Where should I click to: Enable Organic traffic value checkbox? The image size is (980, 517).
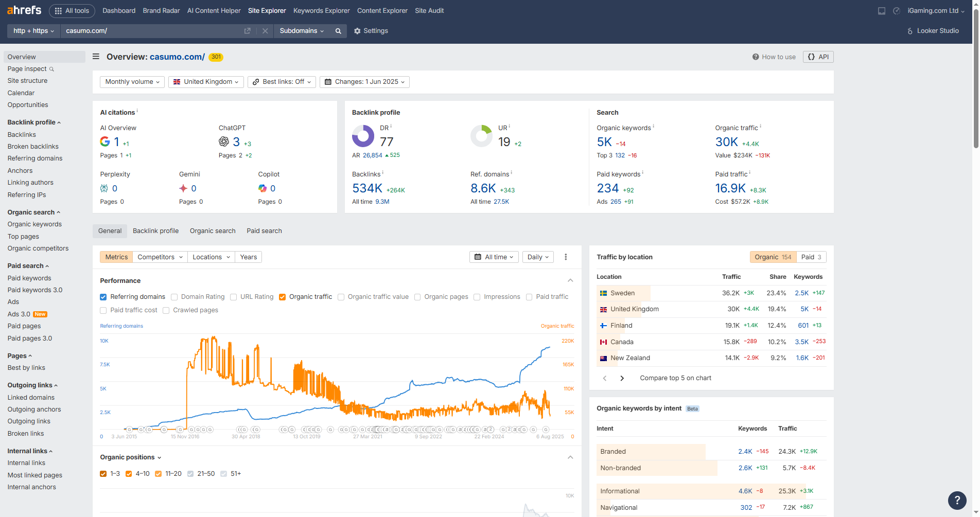point(341,297)
